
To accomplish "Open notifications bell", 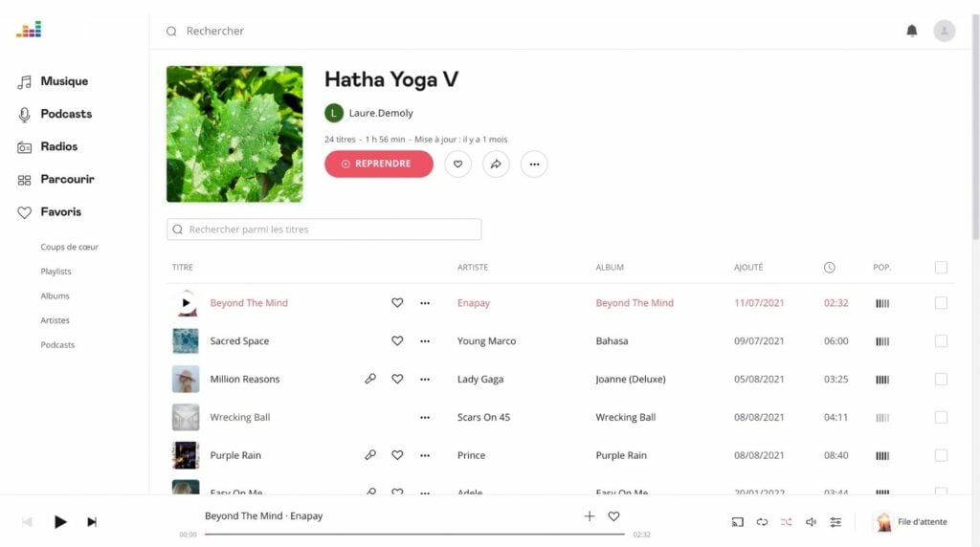I will 912,31.
